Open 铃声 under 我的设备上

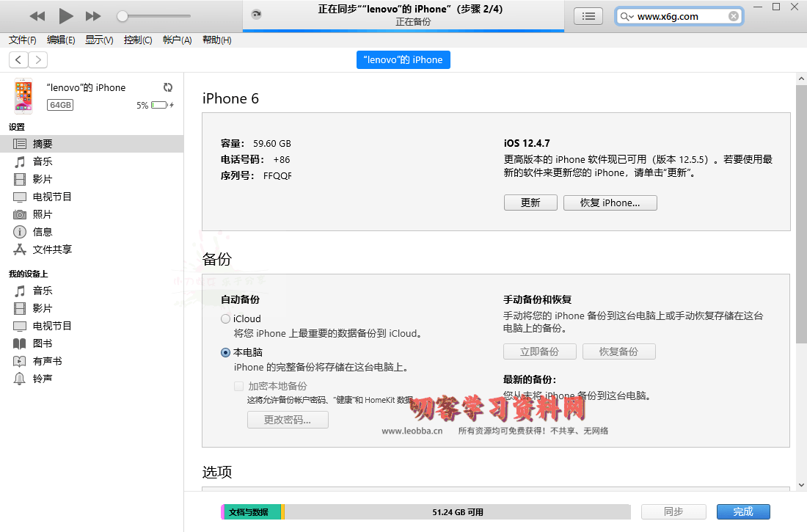click(92, 379)
